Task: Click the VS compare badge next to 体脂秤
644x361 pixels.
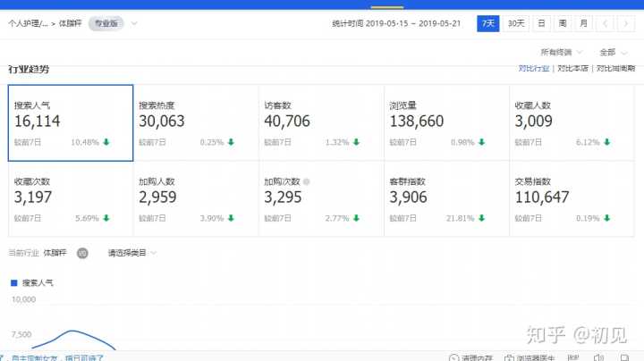Action: pyautogui.click(x=82, y=253)
